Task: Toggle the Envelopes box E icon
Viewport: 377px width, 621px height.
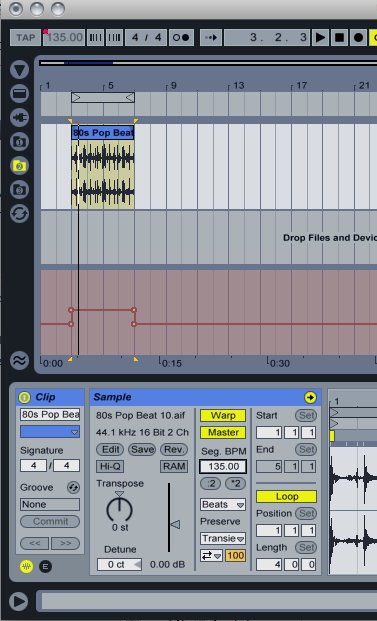Action: (46, 567)
